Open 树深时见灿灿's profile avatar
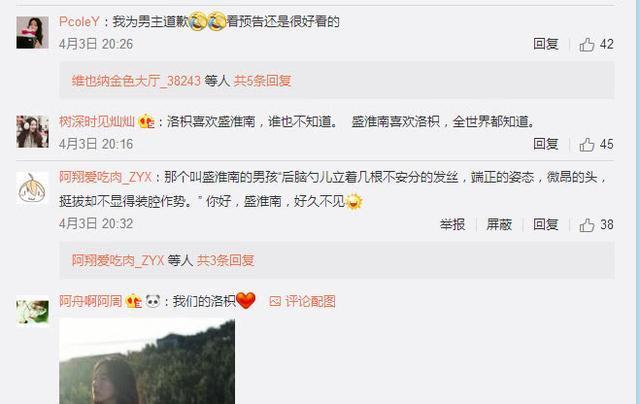Image resolution: width=640 pixels, height=404 pixels. tap(32, 131)
